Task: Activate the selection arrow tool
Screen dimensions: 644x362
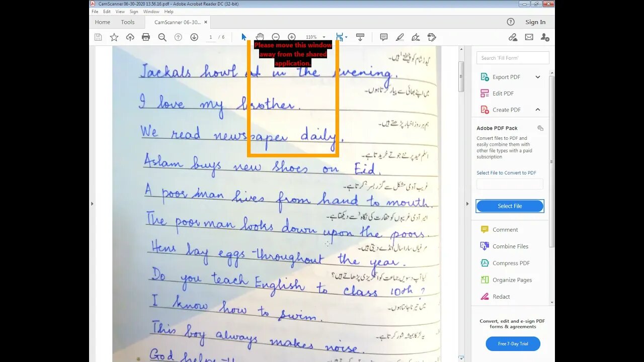Action: click(x=244, y=37)
